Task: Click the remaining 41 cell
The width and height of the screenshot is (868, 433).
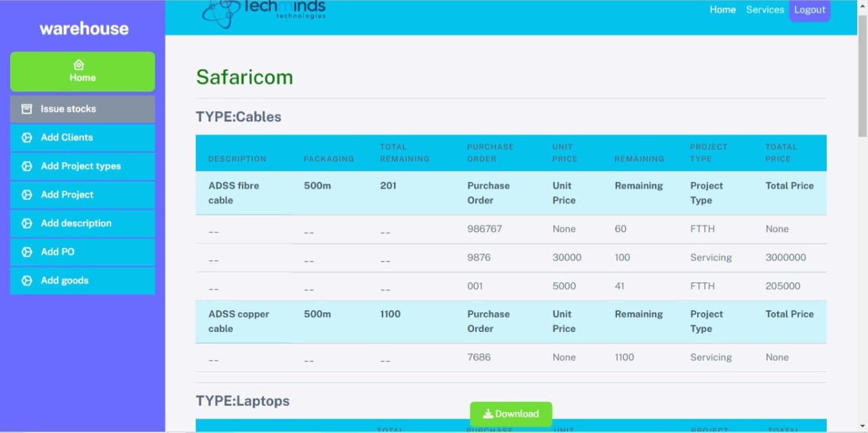Action: tap(620, 286)
